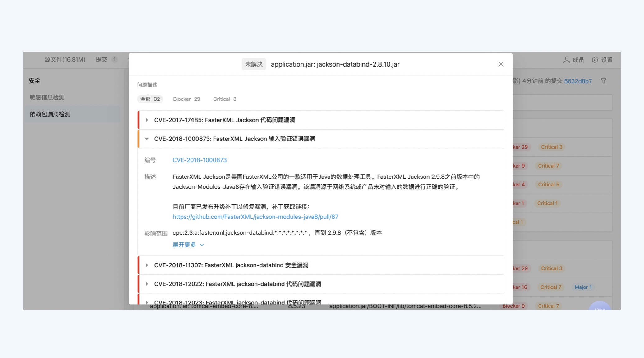Click the Critical 5 badge in background list
The image size is (644, 358).
click(549, 185)
